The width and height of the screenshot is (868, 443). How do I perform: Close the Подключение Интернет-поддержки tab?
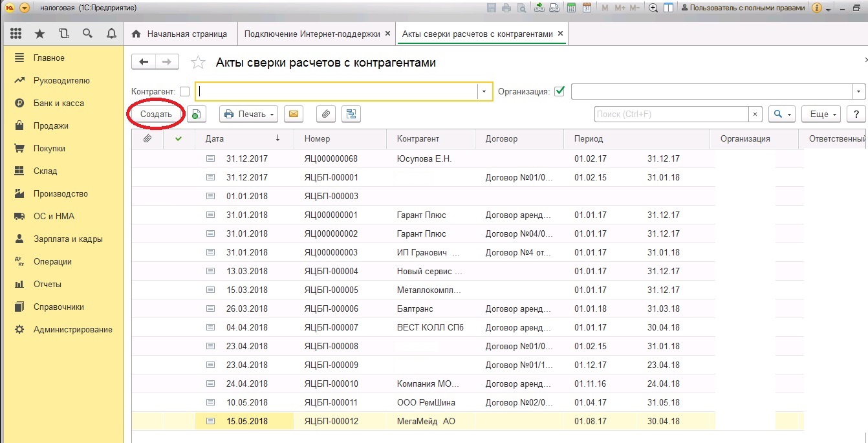pos(387,34)
